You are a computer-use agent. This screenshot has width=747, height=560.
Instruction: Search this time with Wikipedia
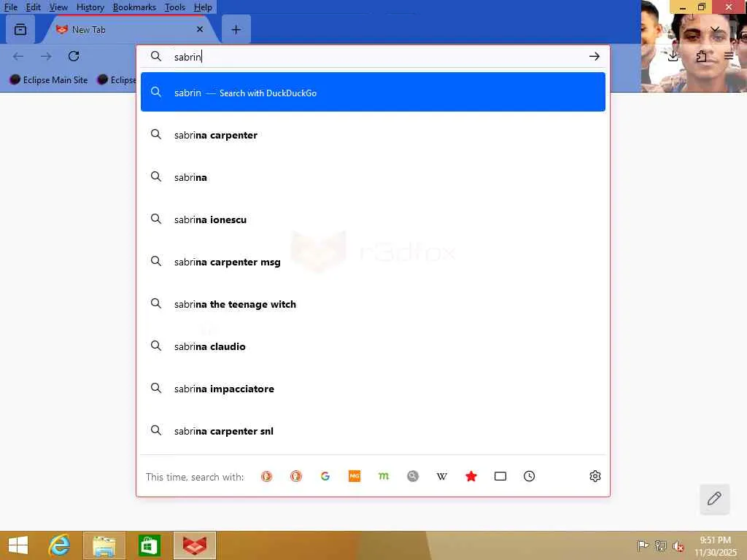441,476
